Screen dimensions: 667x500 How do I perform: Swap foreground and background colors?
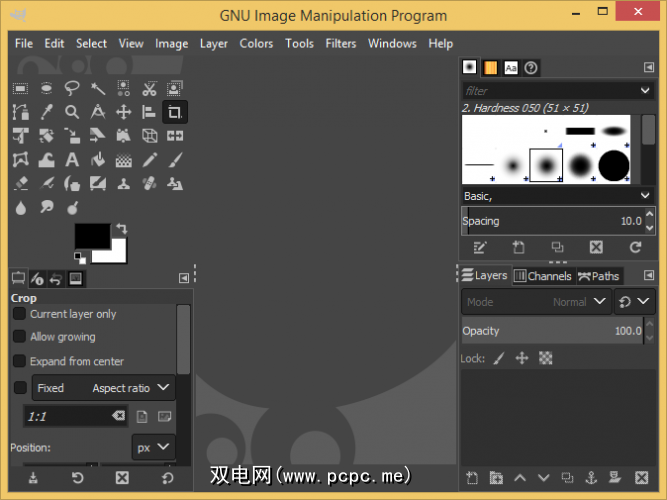[x=121, y=229]
